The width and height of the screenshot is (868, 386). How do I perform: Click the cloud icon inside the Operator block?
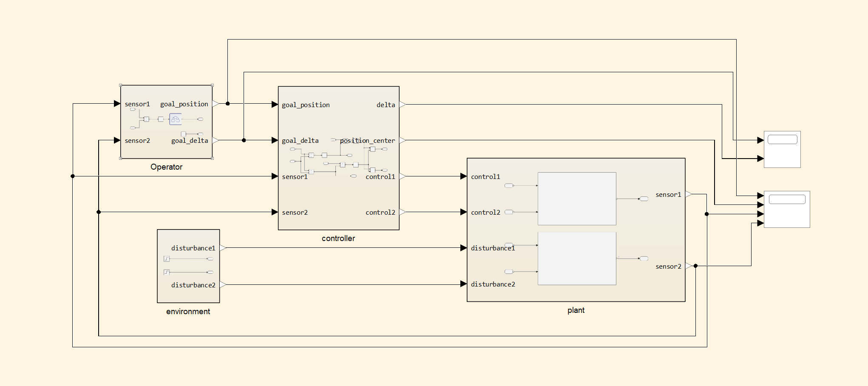pos(176,119)
